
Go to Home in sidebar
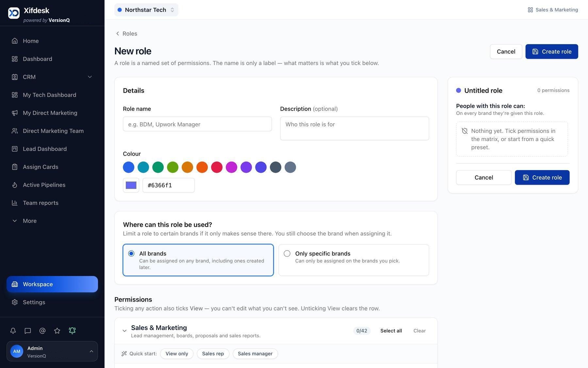tap(52, 41)
